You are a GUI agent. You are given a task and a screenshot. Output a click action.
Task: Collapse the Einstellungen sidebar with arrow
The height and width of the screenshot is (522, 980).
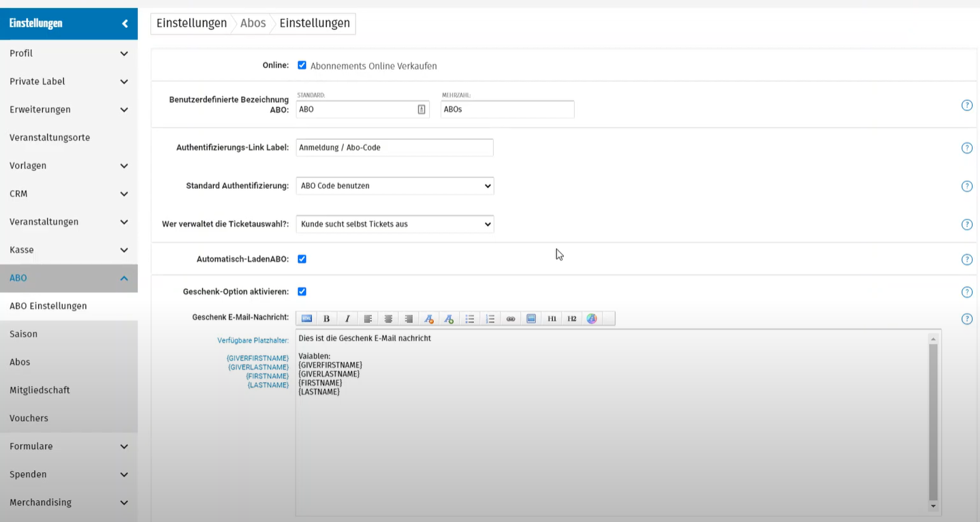[x=125, y=24]
